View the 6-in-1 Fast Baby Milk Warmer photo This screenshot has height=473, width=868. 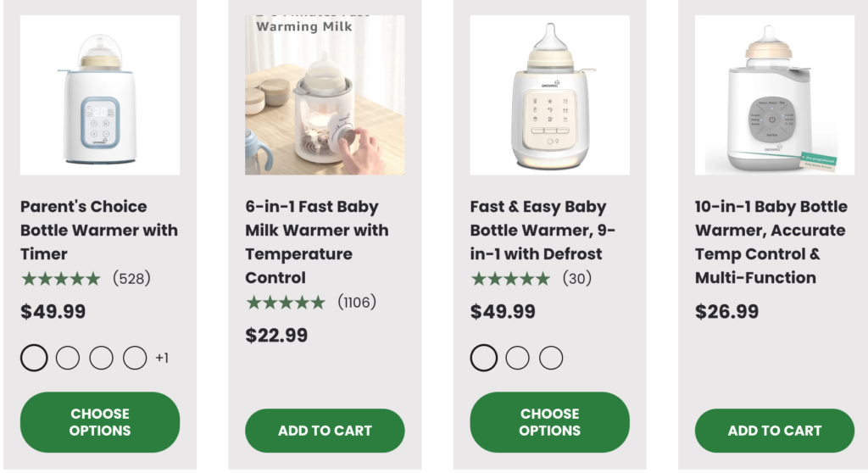click(x=325, y=95)
